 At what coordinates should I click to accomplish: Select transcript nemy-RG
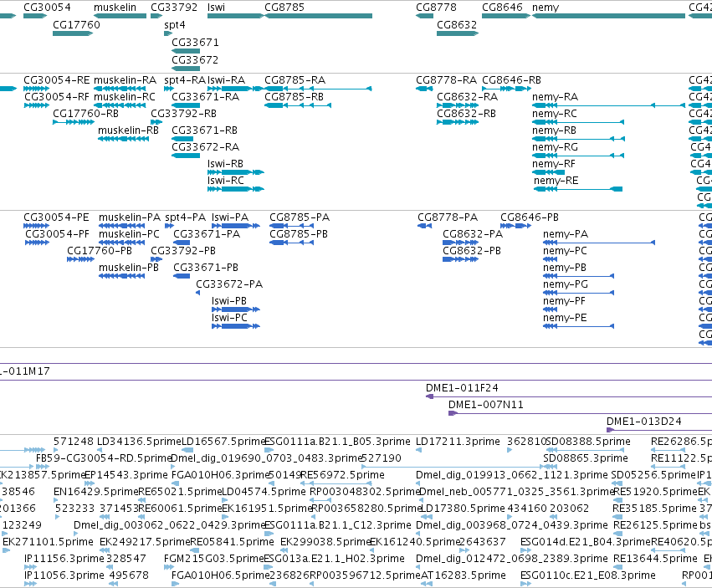578,156
